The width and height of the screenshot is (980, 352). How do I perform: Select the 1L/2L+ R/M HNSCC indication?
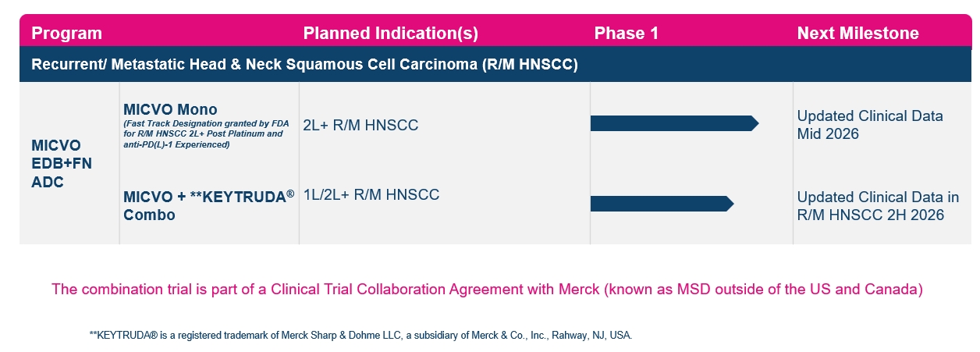point(371,195)
